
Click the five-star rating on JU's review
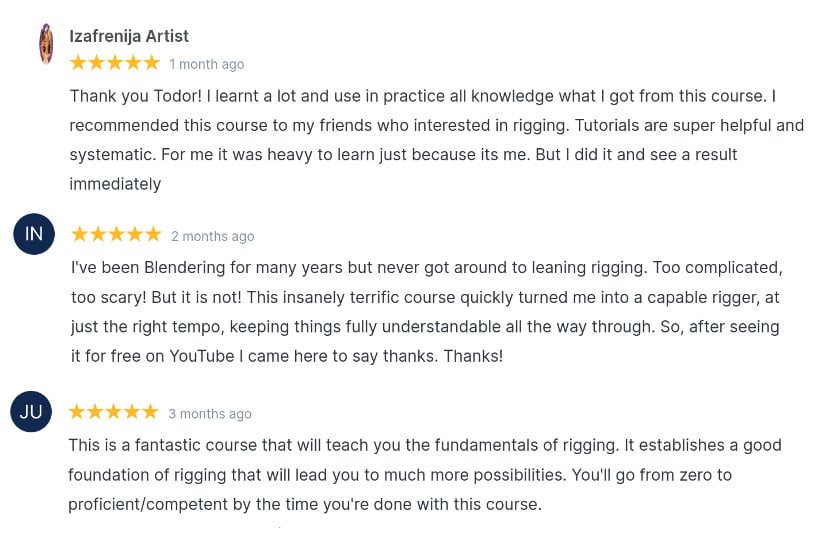point(113,412)
